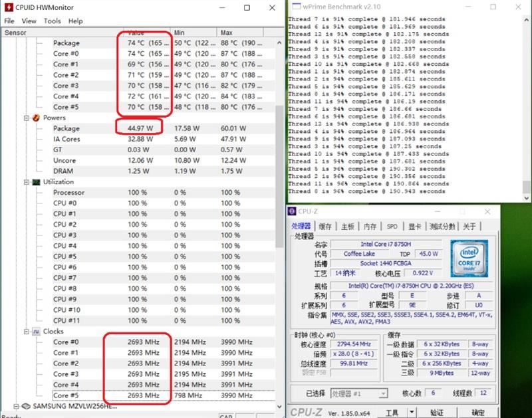Click the wPrime Benchmark title bar icon
Image resolution: width=532 pixels, height=418 pixels.
click(x=296, y=7)
